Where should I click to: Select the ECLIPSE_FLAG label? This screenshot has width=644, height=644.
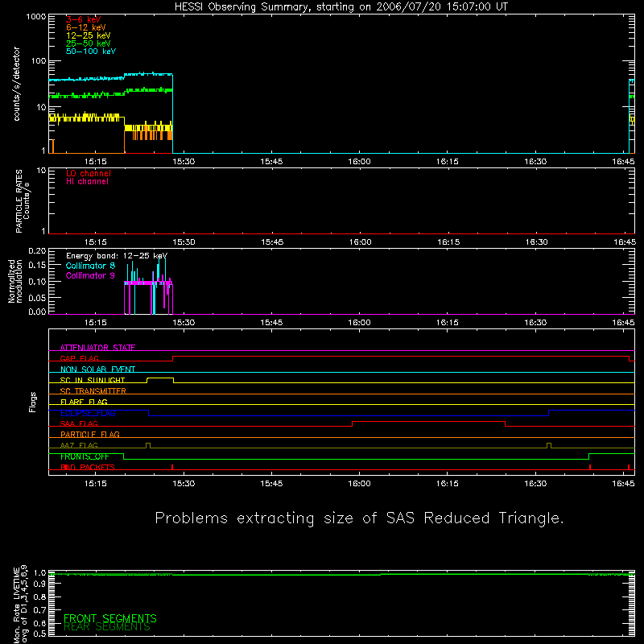point(88,413)
